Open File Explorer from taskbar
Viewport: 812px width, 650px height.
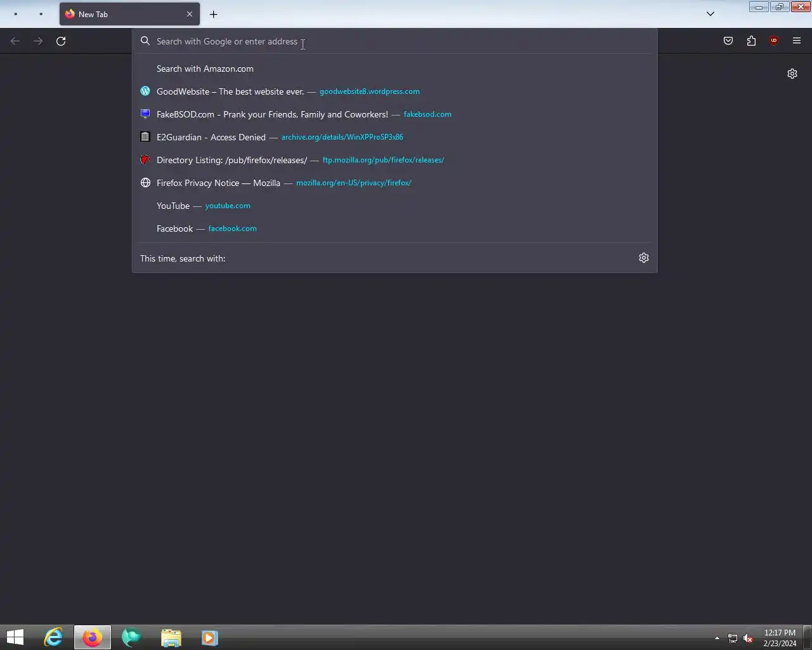pyautogui.click(x=171, y=637)
